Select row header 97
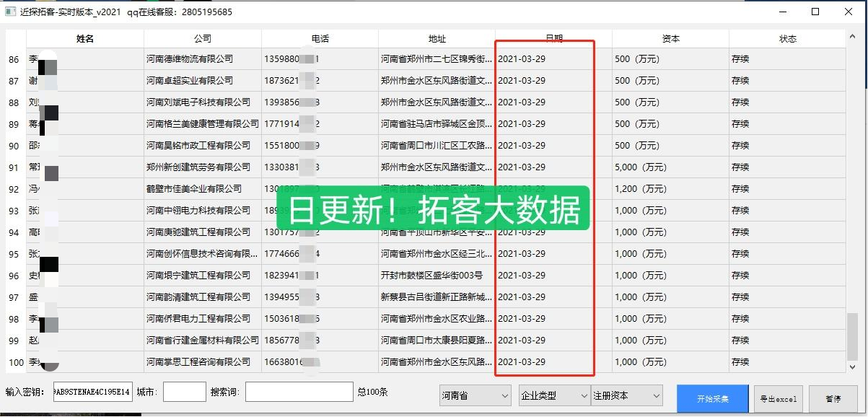868x417 pixels. click(17, 297)
